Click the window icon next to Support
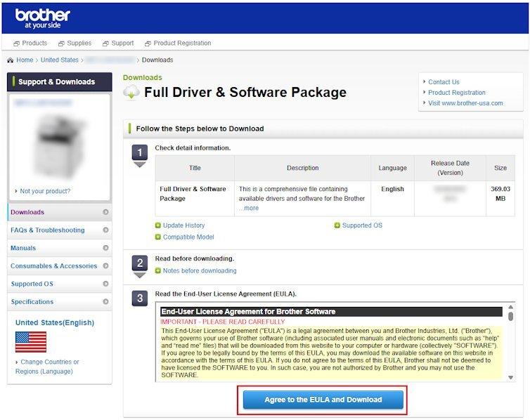This screenshot has height=420, width=530. click(105, 44)
